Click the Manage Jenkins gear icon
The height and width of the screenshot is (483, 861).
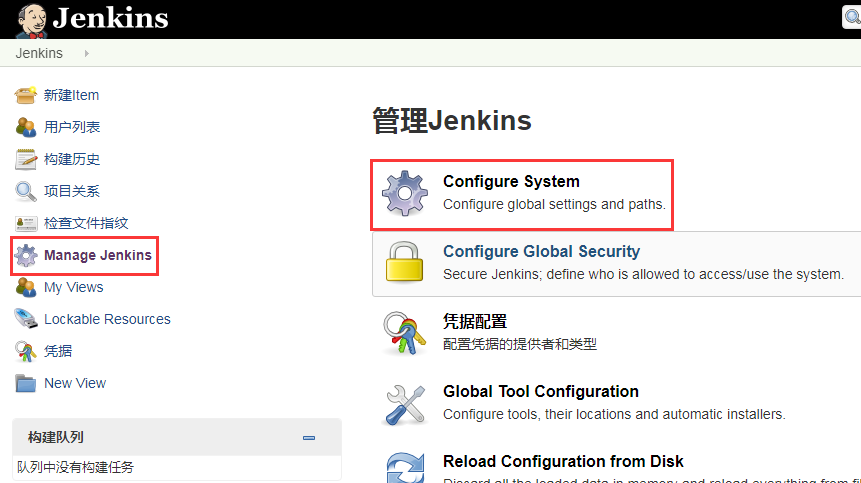coord(25,255)
